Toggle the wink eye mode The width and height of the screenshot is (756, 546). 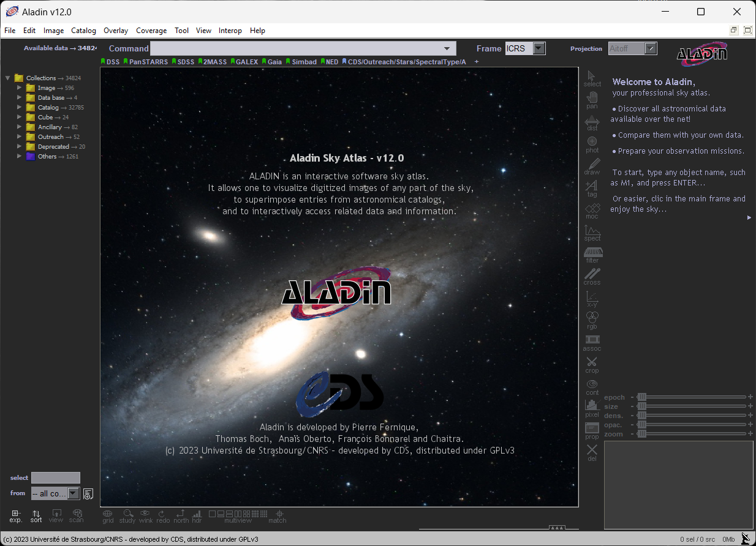[x=145, y=516]
